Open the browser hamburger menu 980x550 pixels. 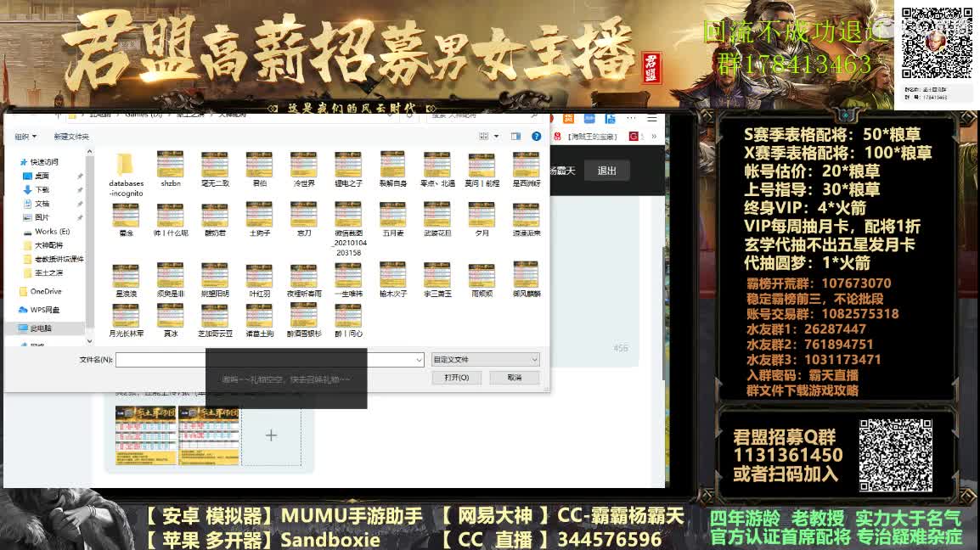652,118
